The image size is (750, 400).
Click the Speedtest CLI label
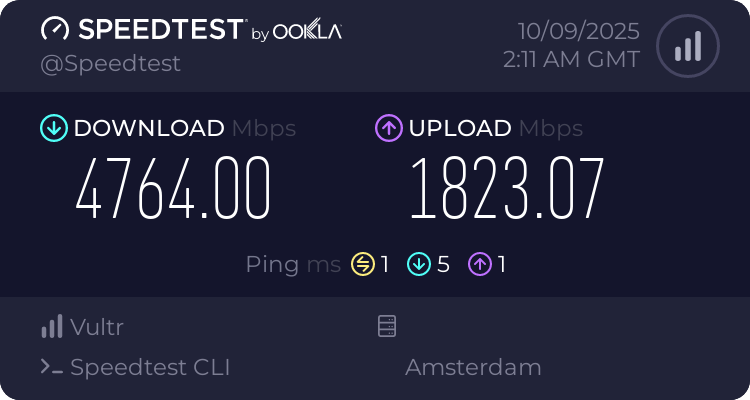click(x=150, y=367)
